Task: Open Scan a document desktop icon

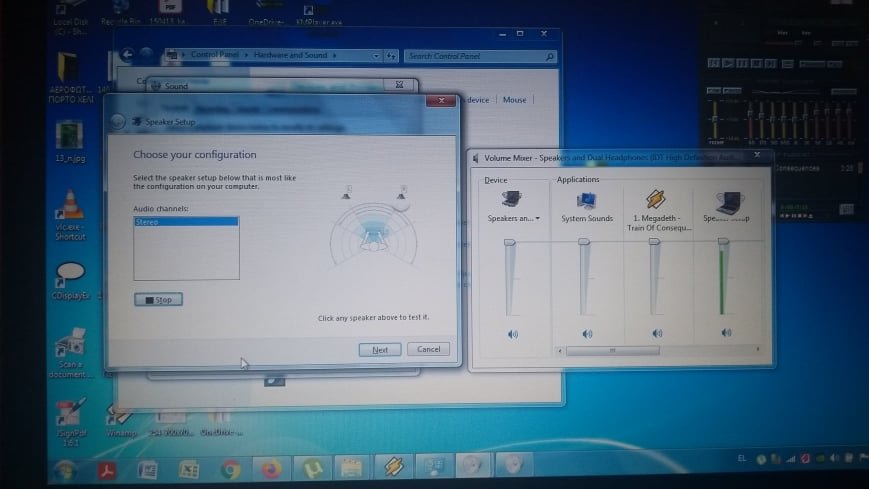Action: click(x=70, y=353)
